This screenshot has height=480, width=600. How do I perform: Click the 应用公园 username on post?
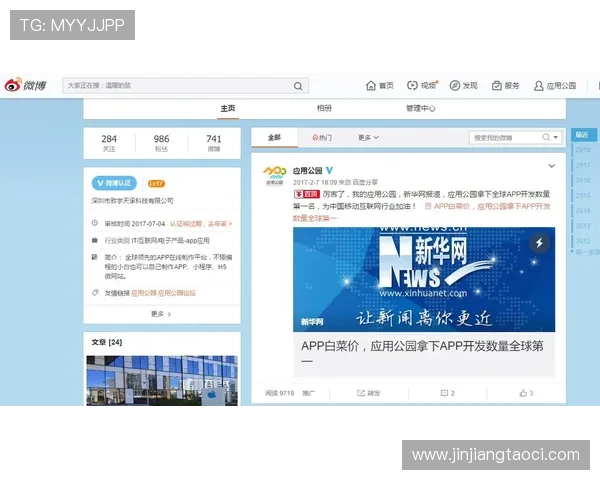pyautogui.click(x=307, y=171)
